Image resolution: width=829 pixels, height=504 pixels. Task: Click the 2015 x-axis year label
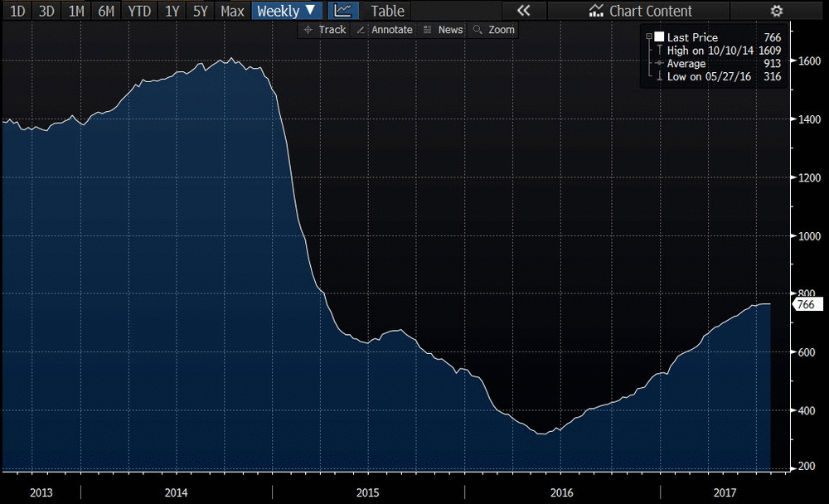(367, 492)
